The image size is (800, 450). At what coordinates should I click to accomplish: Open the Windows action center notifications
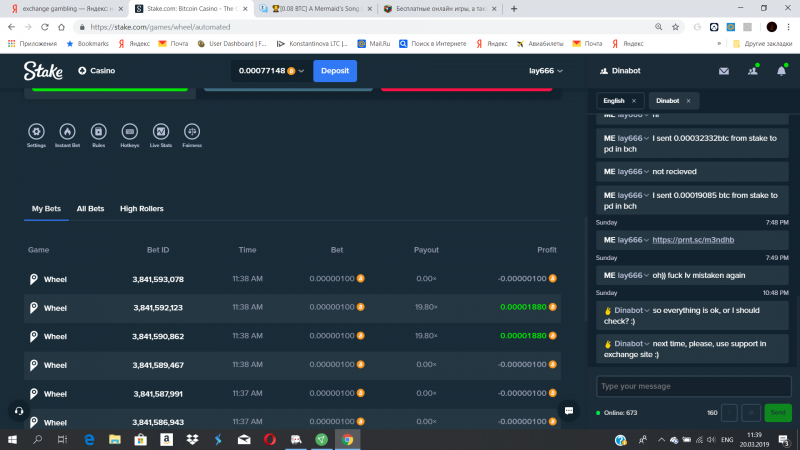(x=784, y=439)
